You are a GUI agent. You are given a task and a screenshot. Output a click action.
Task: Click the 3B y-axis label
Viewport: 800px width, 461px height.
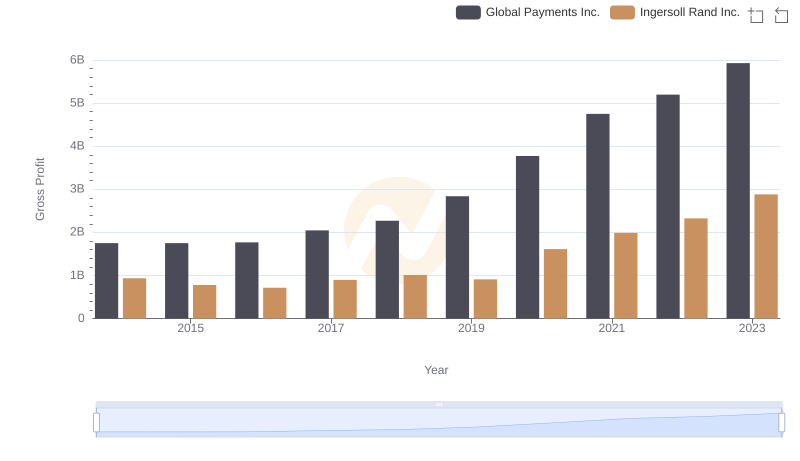coord(77,189)
